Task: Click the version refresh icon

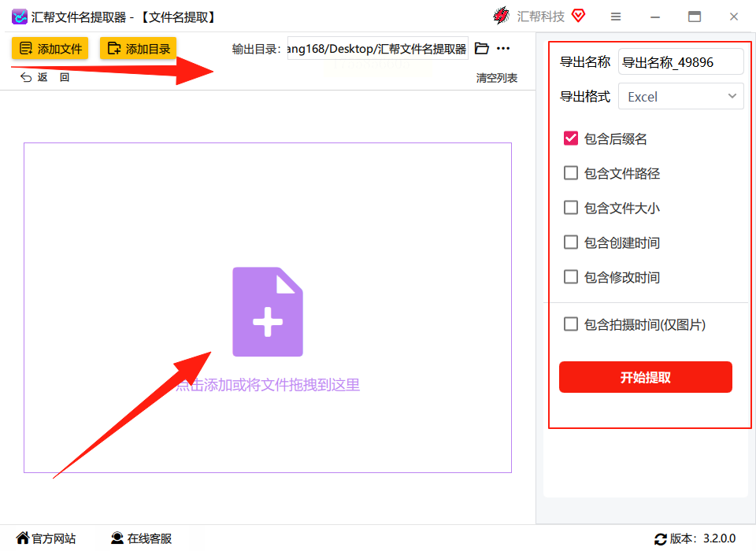Action: coord(661,539)
